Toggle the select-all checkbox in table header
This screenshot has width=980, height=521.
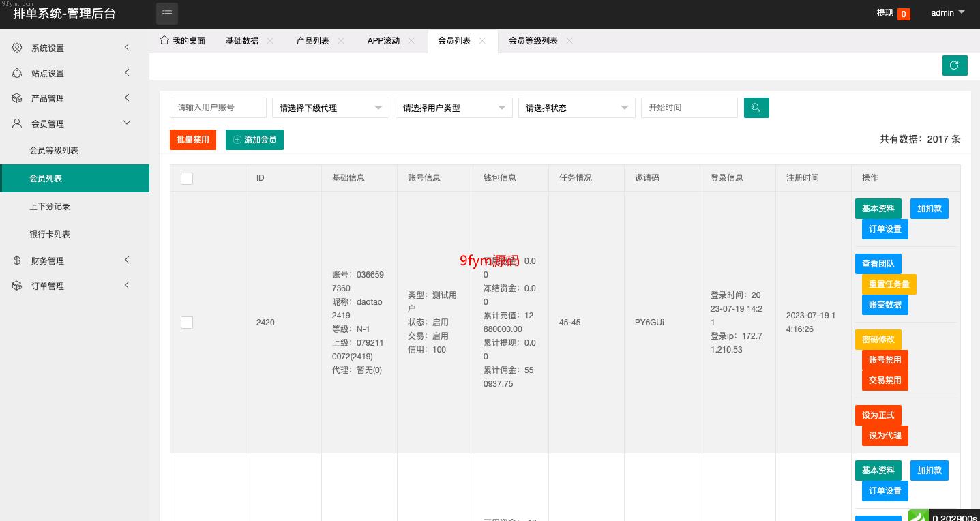[x=187, y=179]
